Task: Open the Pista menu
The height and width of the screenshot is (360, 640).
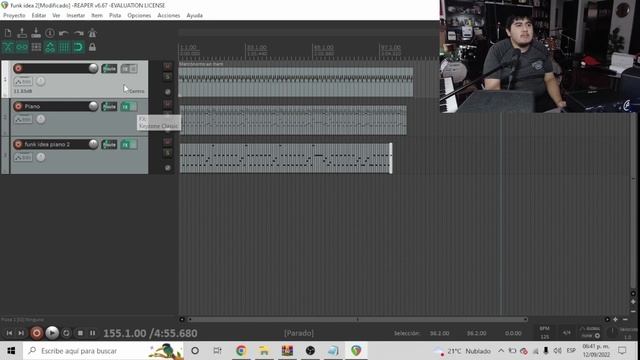Action: tap(115, 16)
